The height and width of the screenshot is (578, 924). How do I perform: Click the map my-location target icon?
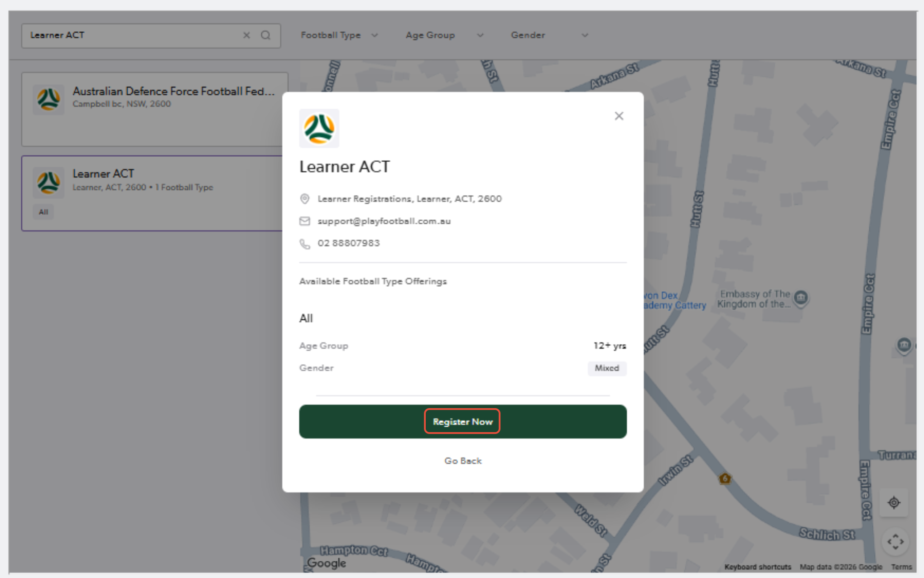(894, 502)
